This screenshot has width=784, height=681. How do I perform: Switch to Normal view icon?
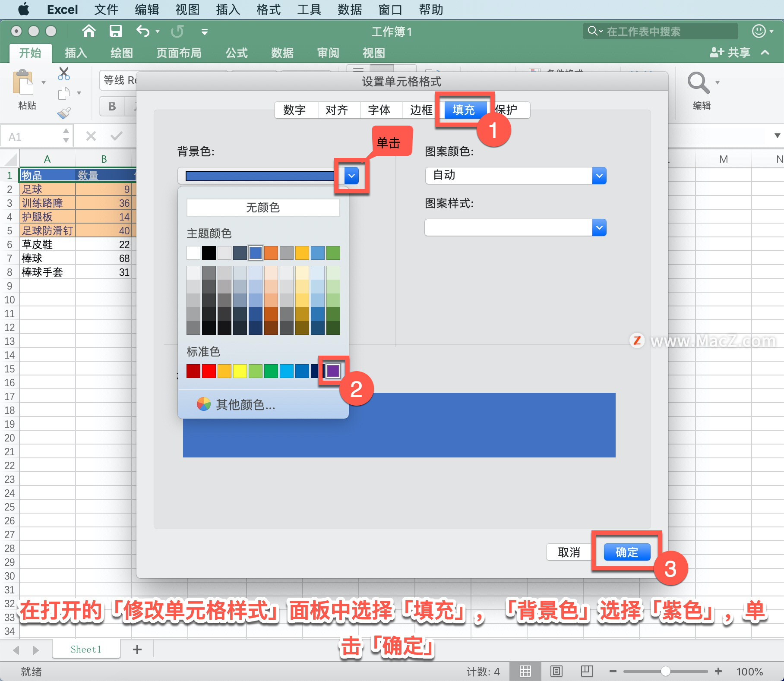pyautogui.click(x=525, y=672)
